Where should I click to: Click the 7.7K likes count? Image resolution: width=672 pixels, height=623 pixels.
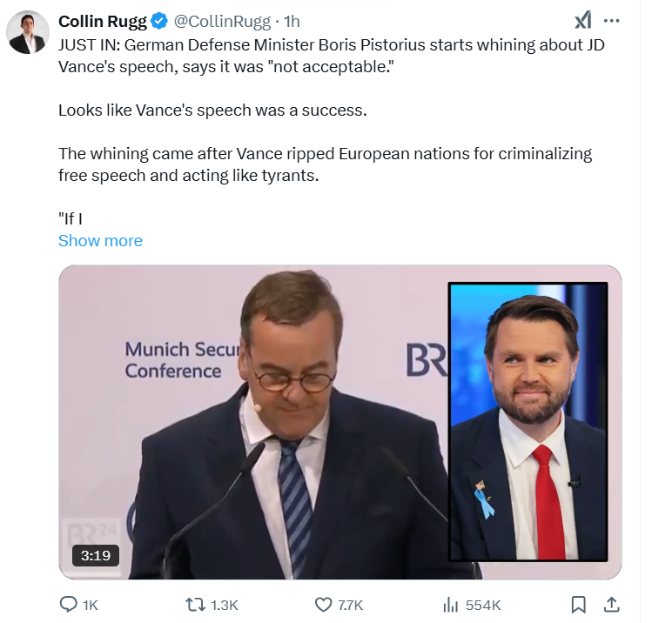[x=351, y=604]
